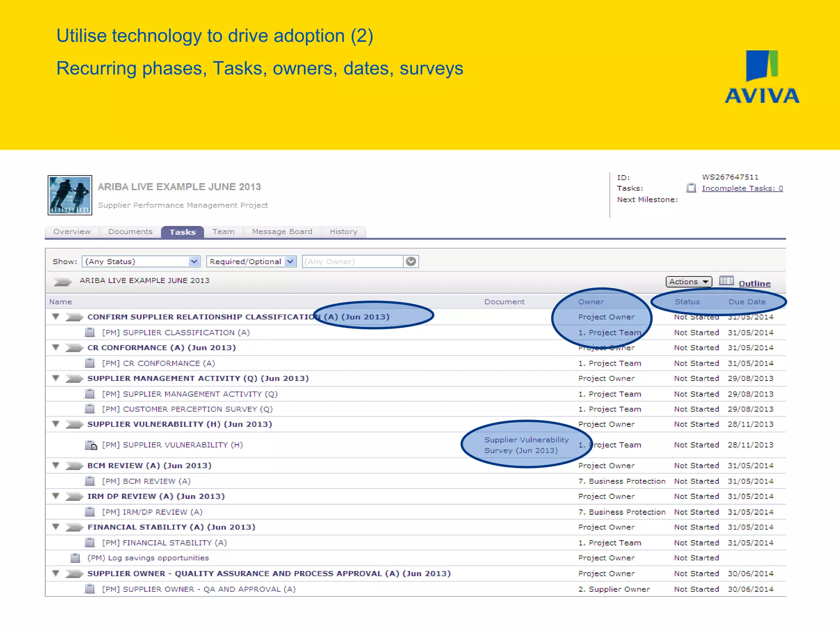Click clipboard icon beside [PM] BCM REVIEW (A)
The width and height of the screenshot is (840, 630).
tap(90, 481)
